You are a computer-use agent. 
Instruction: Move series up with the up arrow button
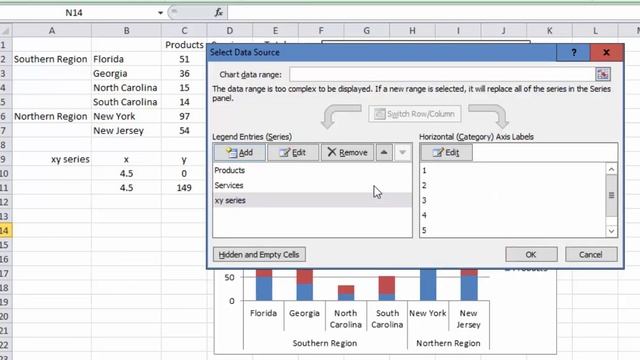tap(384, 152)
